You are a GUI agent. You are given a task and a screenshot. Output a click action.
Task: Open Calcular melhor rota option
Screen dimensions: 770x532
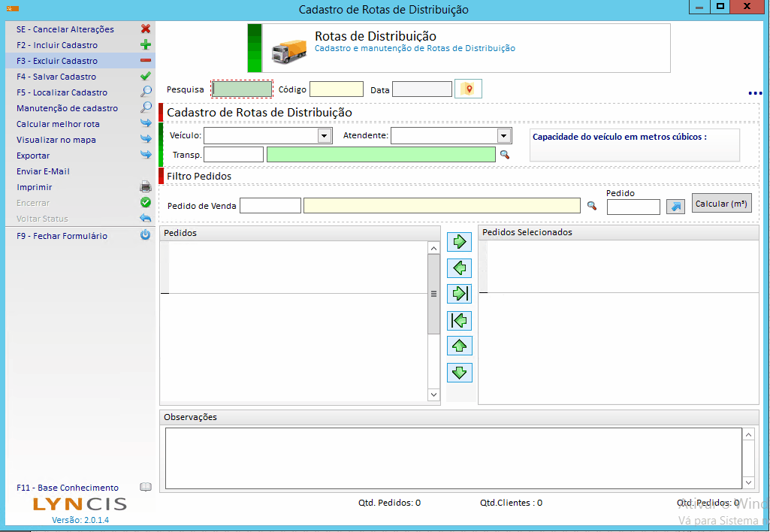click(x=58, y=124)
